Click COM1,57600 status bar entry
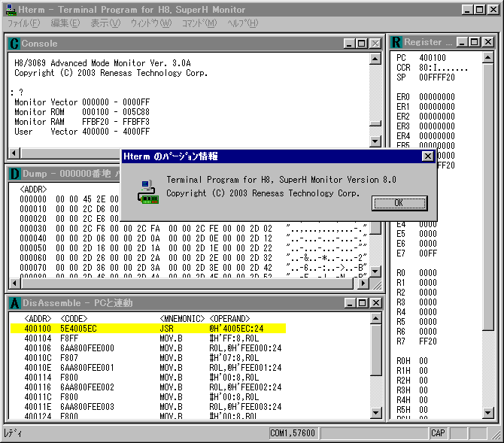Screen dimensions: 504x443 (x=293, y=433)
